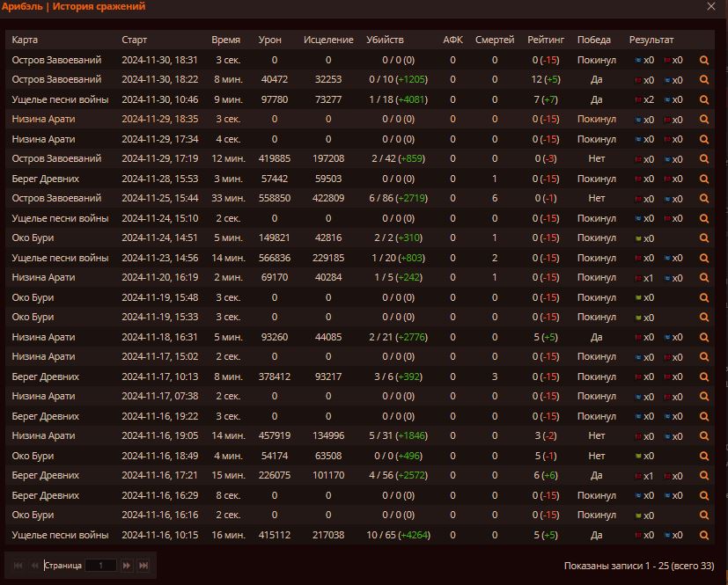Open details for battle started 2024-11-16, 17:21
This screenshot has width=728, height=585.
[704, 476]
